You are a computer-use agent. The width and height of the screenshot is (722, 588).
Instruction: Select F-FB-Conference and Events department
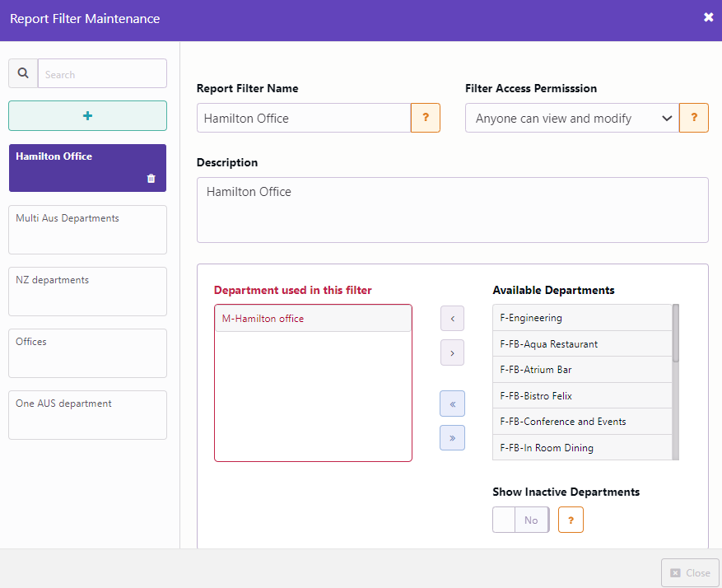pos(582,422)
